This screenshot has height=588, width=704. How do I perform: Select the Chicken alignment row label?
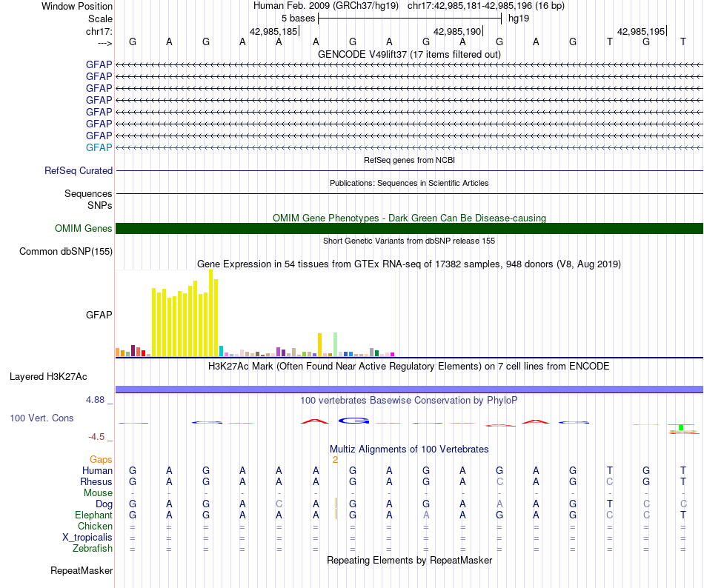pyautogui.click(x=95, y=526)
